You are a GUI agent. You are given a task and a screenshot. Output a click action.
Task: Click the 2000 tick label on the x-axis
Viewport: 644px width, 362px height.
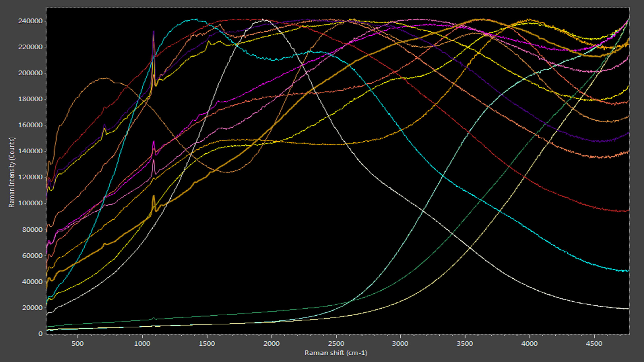pyautogui.click(x=271, y=343)
